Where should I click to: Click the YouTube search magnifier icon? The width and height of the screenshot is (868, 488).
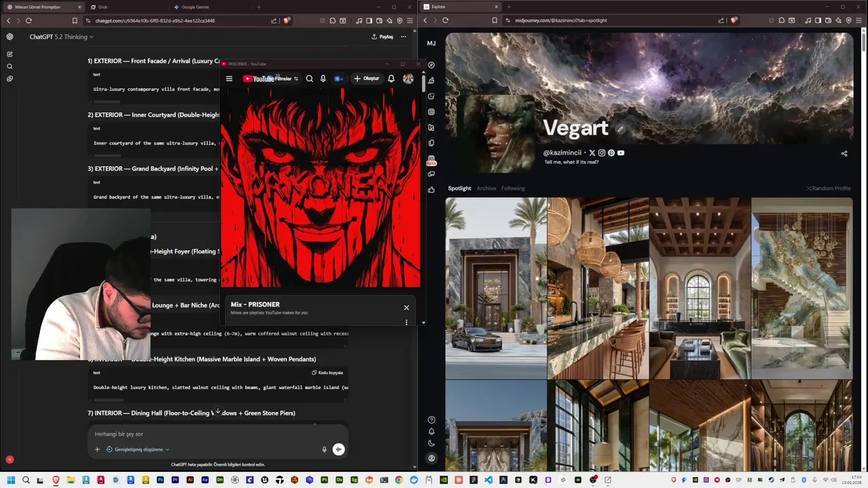coord(309,79)
